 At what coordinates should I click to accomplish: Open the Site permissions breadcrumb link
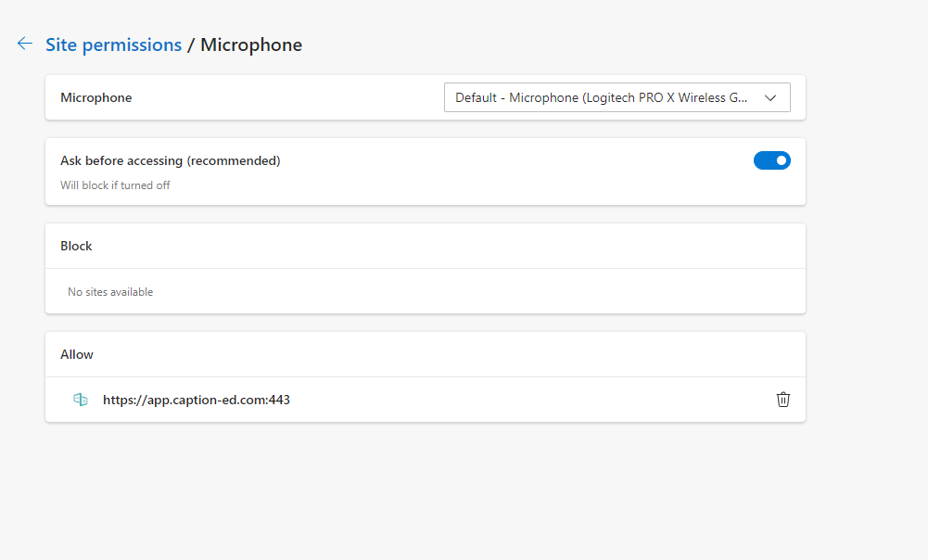[x=113, y=44]
